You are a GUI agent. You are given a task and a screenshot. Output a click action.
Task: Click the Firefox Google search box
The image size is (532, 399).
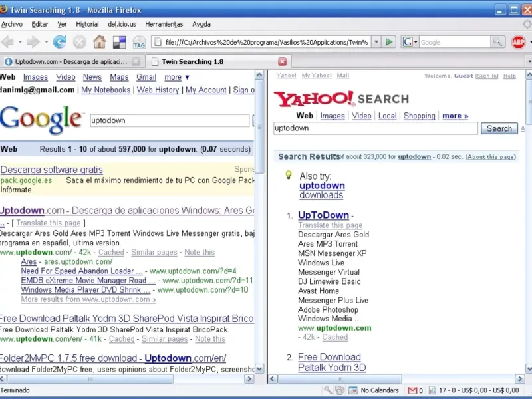click(455, 42)
